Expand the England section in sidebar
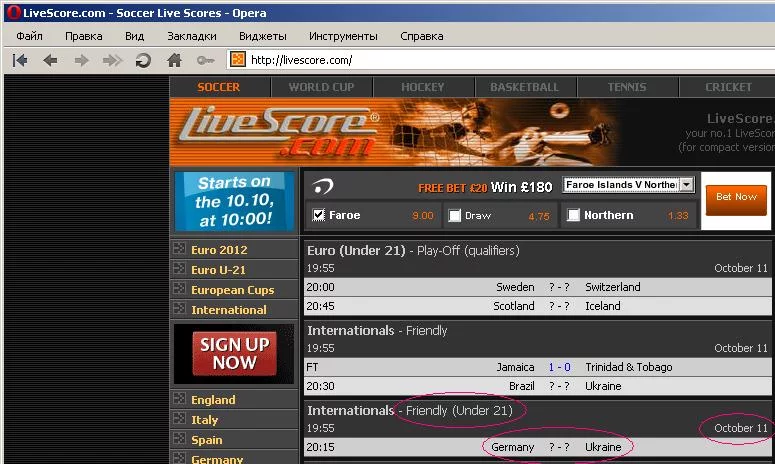 click(x=213, y=400)
